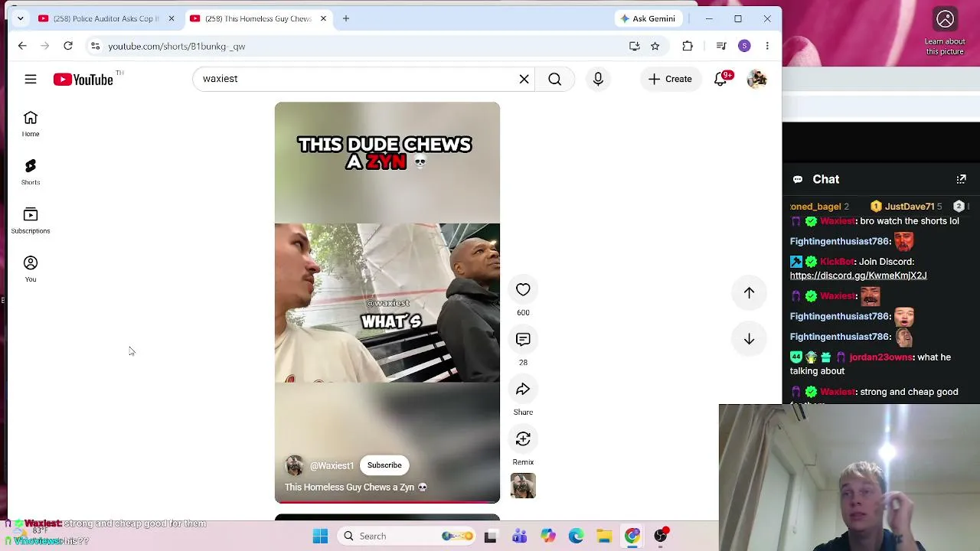Image resolution: width=980 pixels, height=551 pixels.
Task: Open YouTube notifications bell
Action: coord(720,79)
